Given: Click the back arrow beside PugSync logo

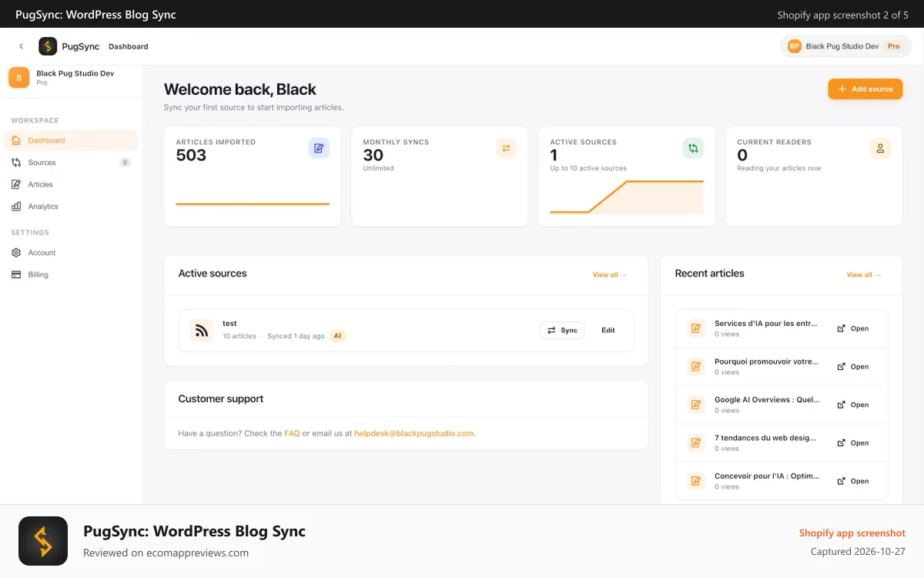Looking at the screenshot, I should (x=21, y=46).
